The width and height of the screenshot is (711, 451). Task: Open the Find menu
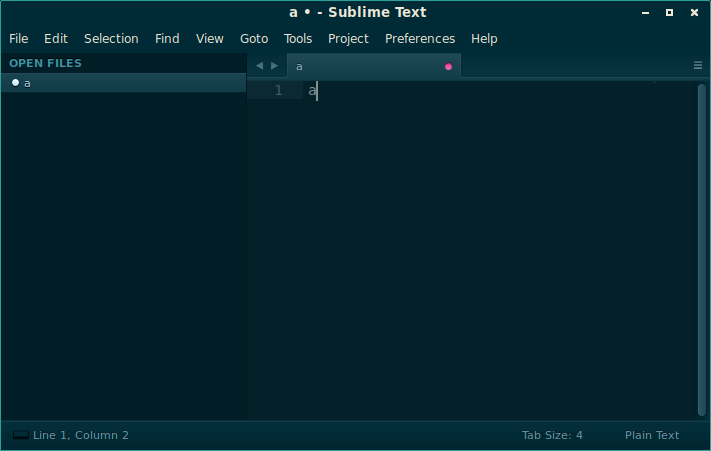(167, 39)
